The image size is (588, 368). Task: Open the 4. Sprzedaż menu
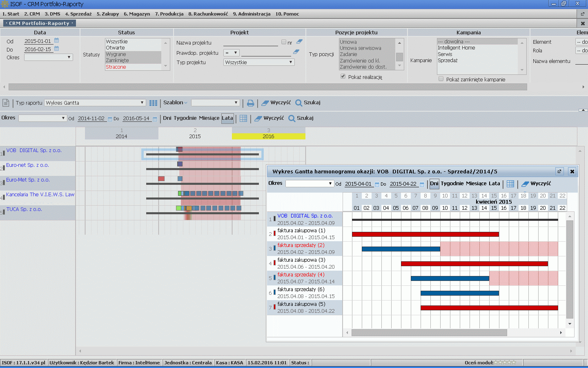[x=78, y=14]
